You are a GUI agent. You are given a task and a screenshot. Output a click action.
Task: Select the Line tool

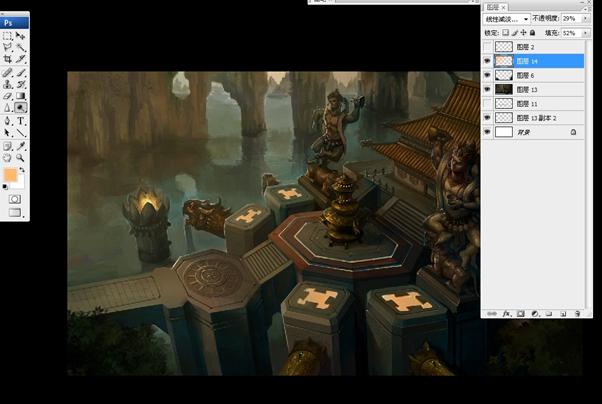pyautogui.click(x=20, y=133)
